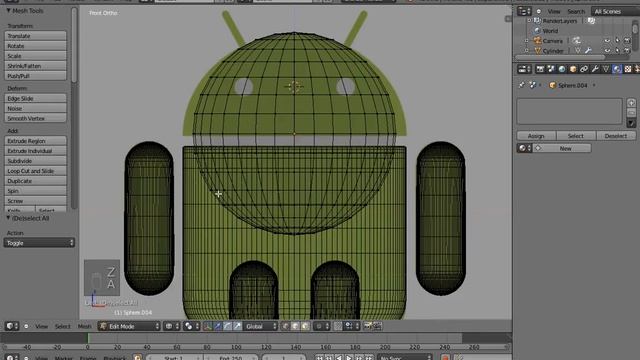Click the Loop Cut and Slide button

(36, 171)
